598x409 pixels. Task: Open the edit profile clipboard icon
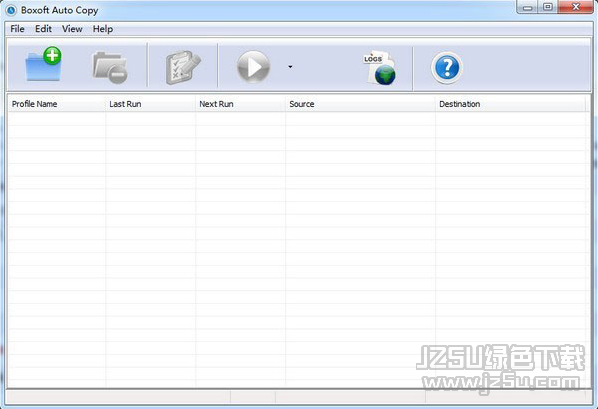coord(183,67)
